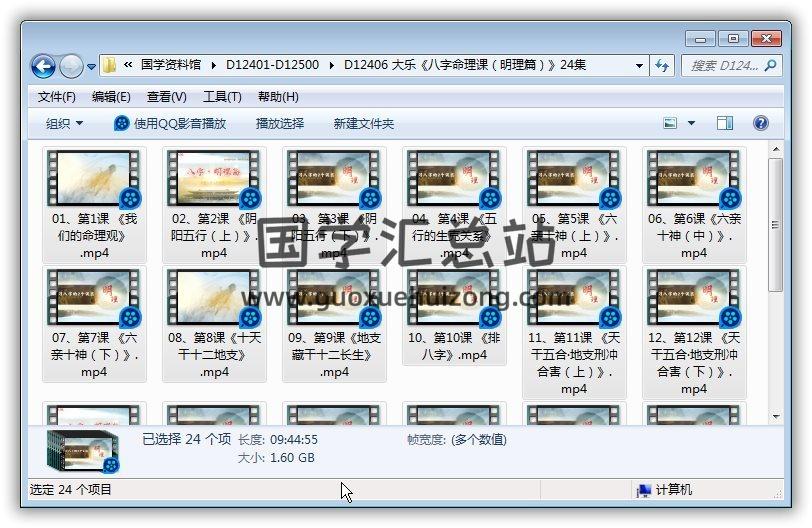Open the 组织 dropdown menu

click(65, 123)
